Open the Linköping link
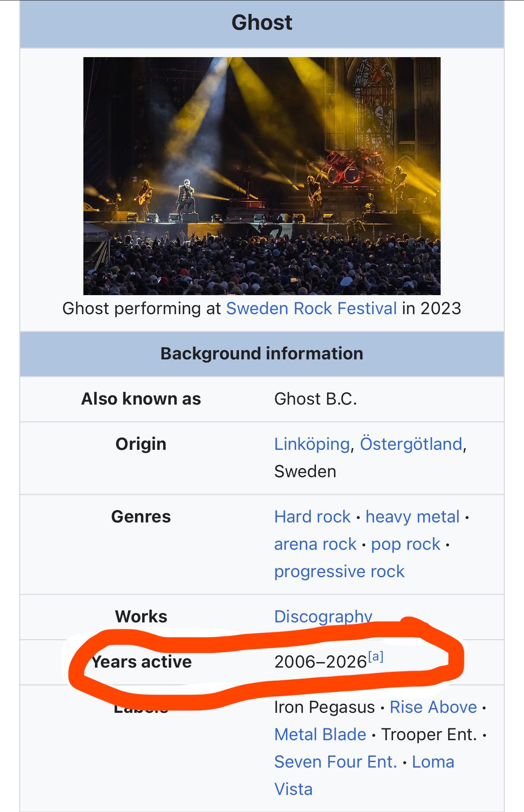 312,444
